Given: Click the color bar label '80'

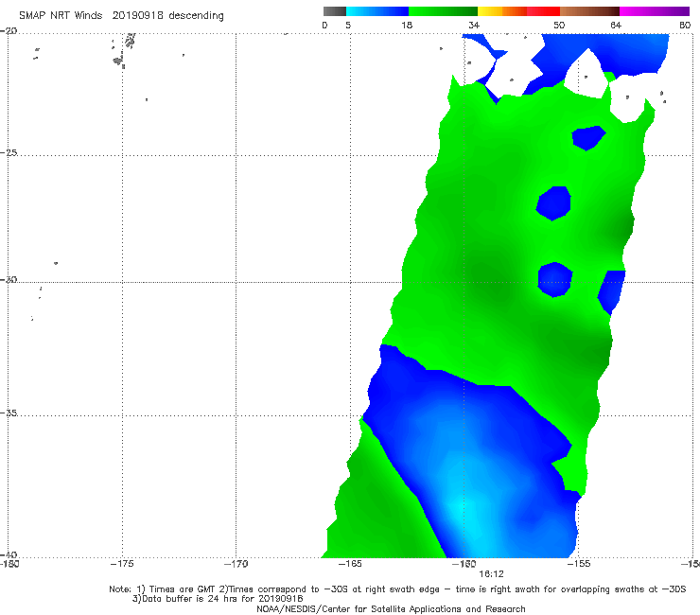Looking at the screenshot, I should pyautogui.click(x=685, y=26).
